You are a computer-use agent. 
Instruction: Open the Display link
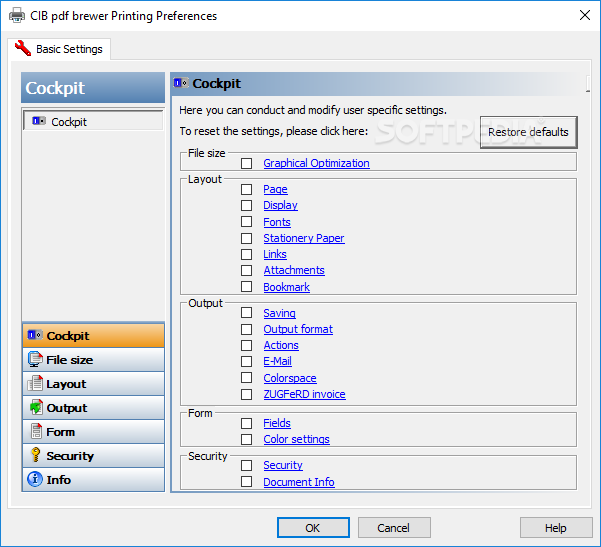[x=280, y=205]
